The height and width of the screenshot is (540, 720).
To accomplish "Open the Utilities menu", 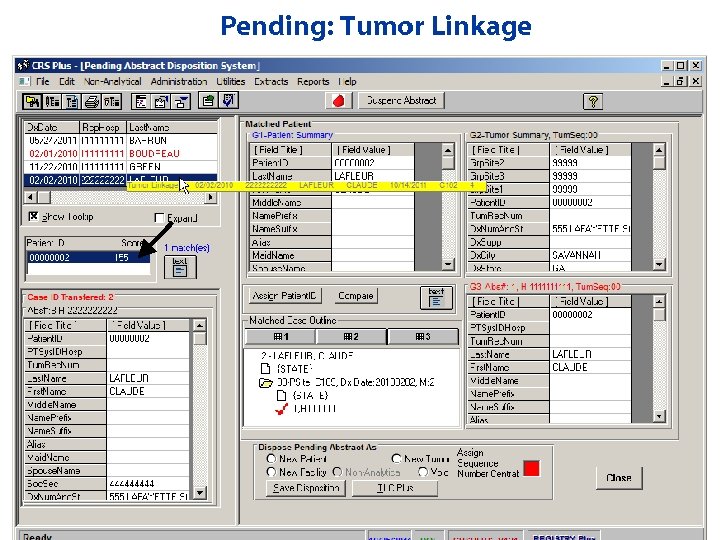I will 231,82.
